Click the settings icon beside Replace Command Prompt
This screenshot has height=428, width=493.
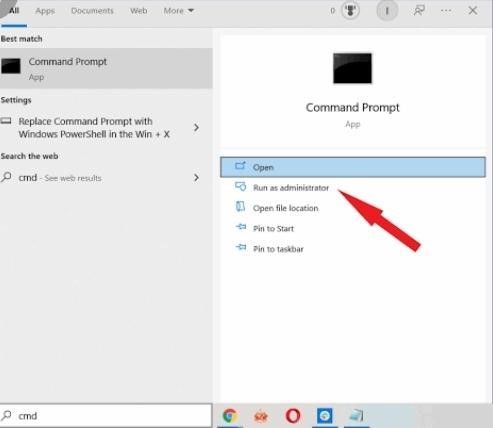pos(6,121)
